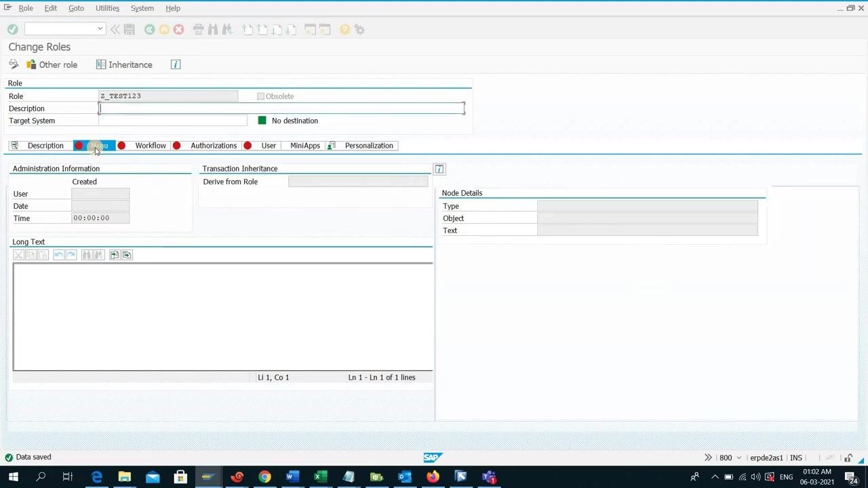Click the Save as local file icon in Long Text toolbar
This screenshot has width=868, height=488.
click(127, 255)
